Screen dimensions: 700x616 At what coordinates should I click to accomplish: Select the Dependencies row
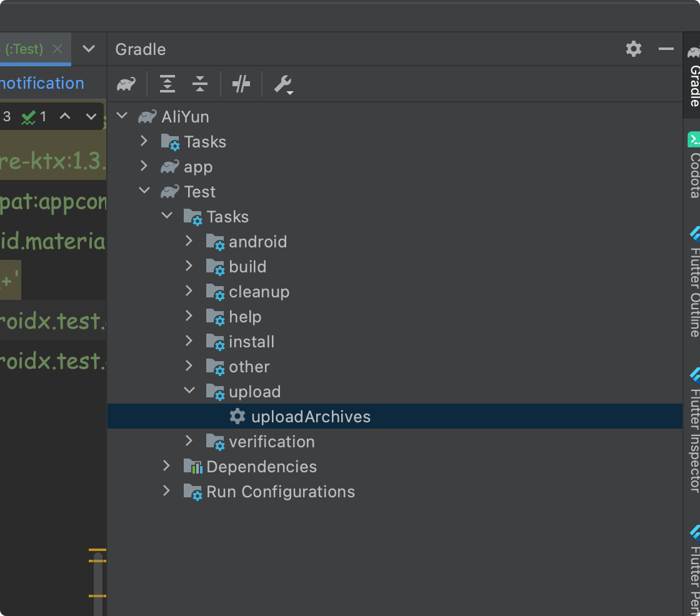pos(395,467)
